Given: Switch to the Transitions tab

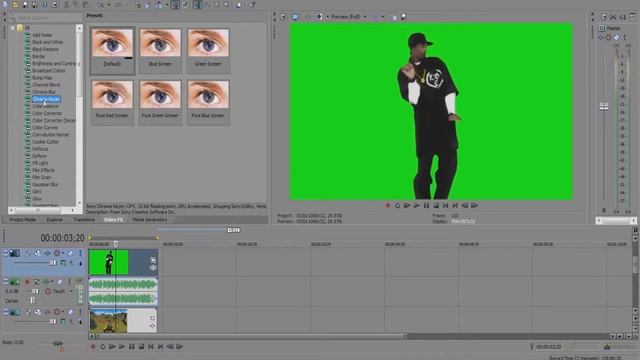Looking at the screenshot, I should pos(84,220).
